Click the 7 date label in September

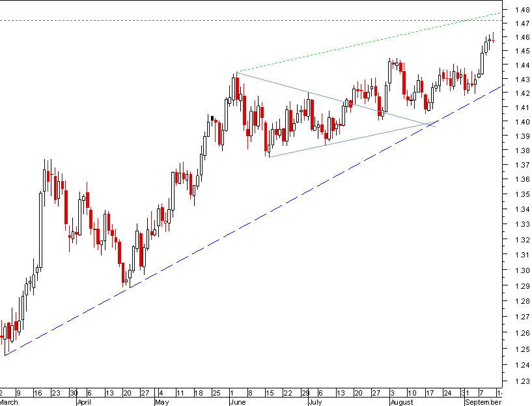pos(481,393)
